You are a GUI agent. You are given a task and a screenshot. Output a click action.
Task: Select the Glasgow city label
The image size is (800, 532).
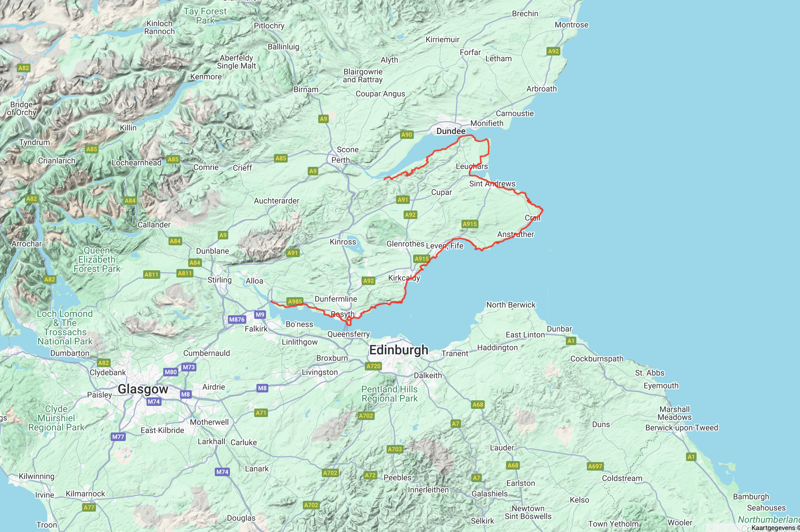[143, 389]
